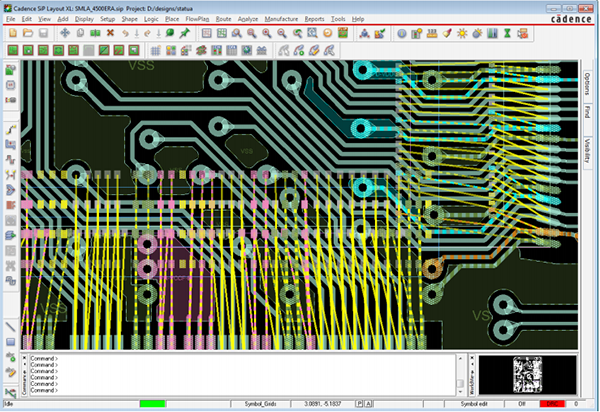
Task: Toggle the P button in status bar
Action: point(359,404)
